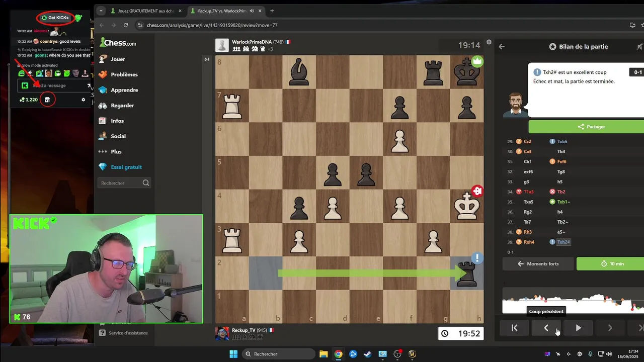Open the Jouer menu in Chess.com sidebar
This screenshot has width=644, height=362.
tap(112, 59)
